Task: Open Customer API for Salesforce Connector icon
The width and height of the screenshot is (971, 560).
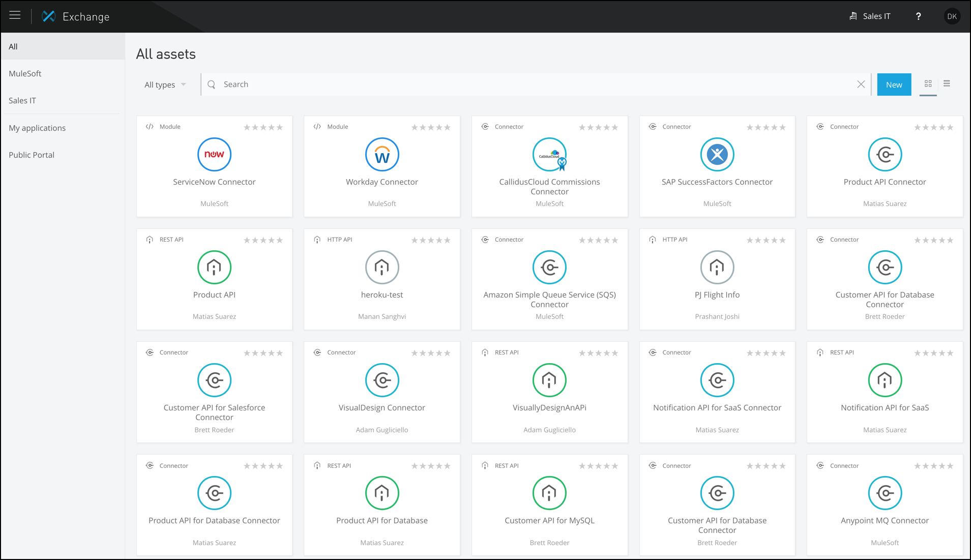Action: 214,380
